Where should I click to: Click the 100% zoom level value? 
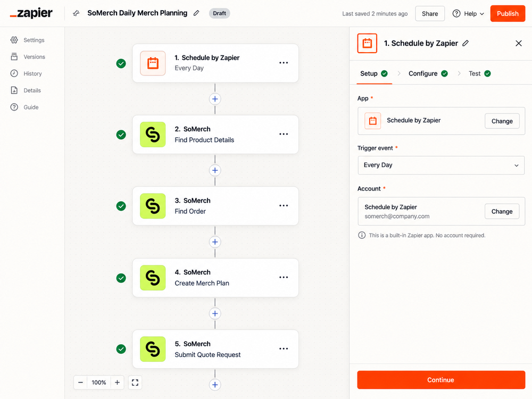coord(99,383)
